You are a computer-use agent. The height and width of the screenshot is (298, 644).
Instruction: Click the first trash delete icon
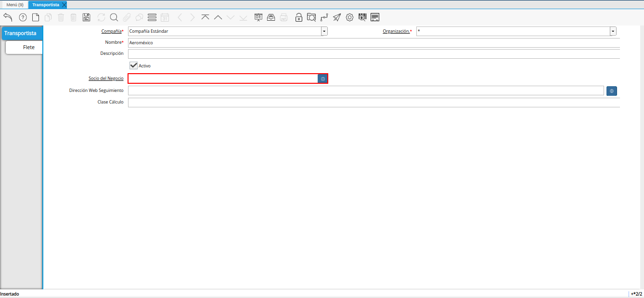click(x=61, y=17)
